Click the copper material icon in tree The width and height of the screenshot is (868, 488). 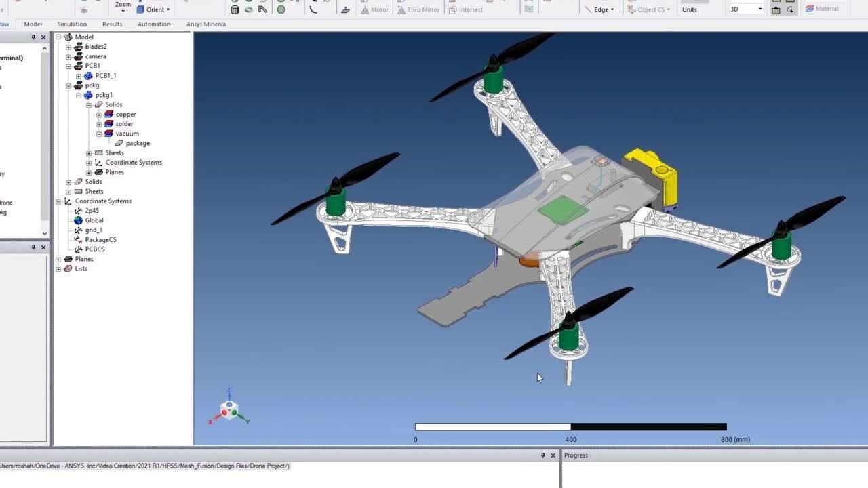tap(108, 115)
